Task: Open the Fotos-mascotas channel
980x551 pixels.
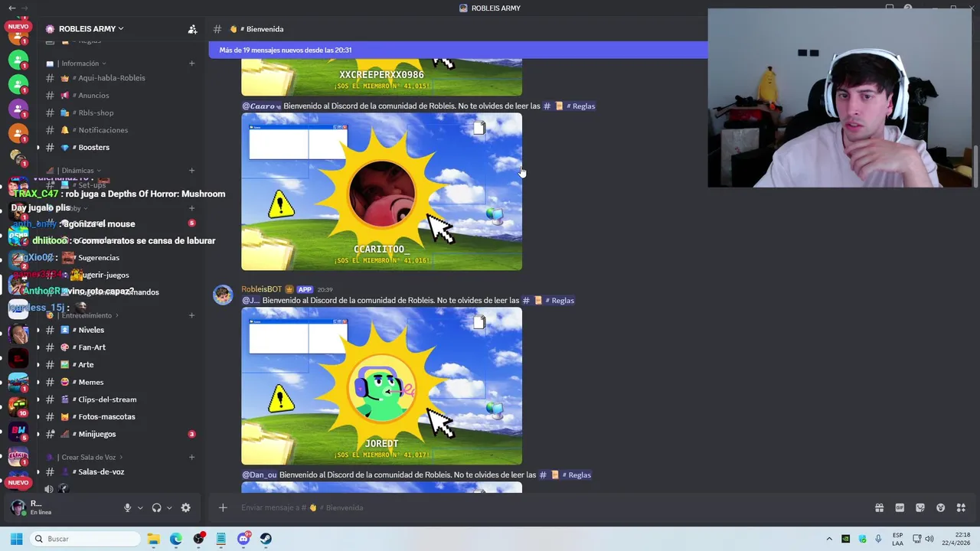Action: click(106, 417)
